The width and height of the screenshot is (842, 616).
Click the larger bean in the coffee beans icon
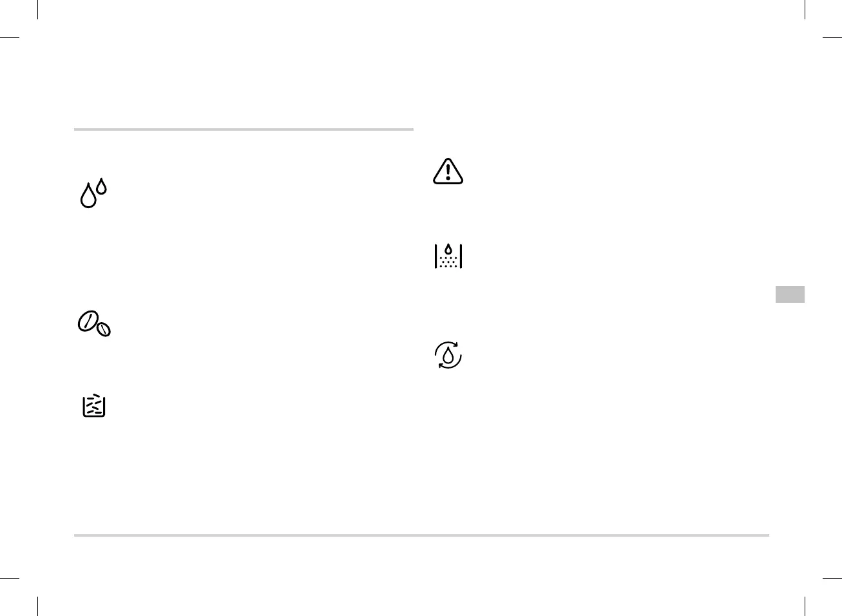coord(87,321)
